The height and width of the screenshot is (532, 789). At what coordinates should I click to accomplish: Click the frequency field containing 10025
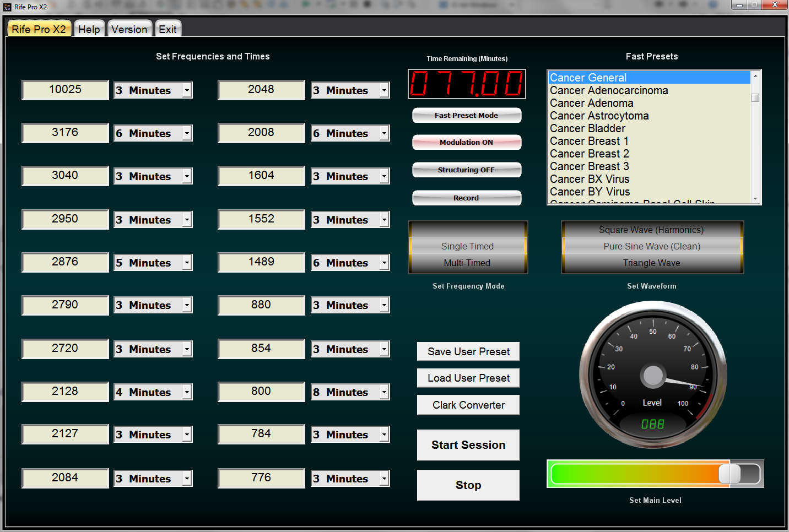point(65,90)
